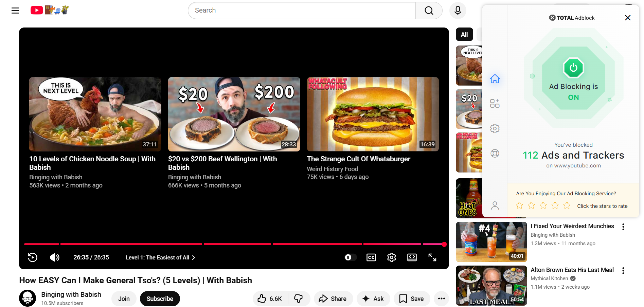Dislike the video
Image resolution: width=644 pixels, height=307 pixels.
tap(299, 299)
